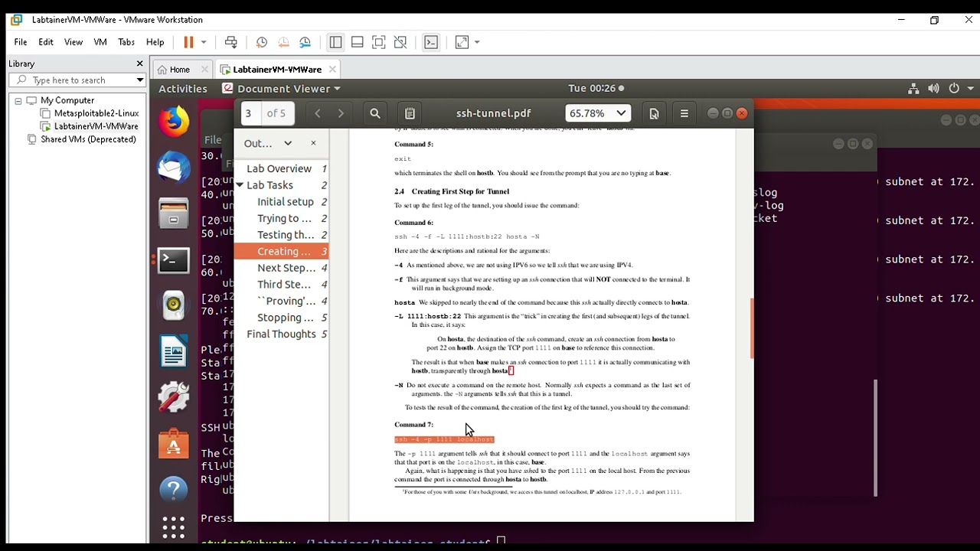This screenshot has width=980, height=551.
Task: Enter full screen mode via toolbar icon
Action: 378,42
